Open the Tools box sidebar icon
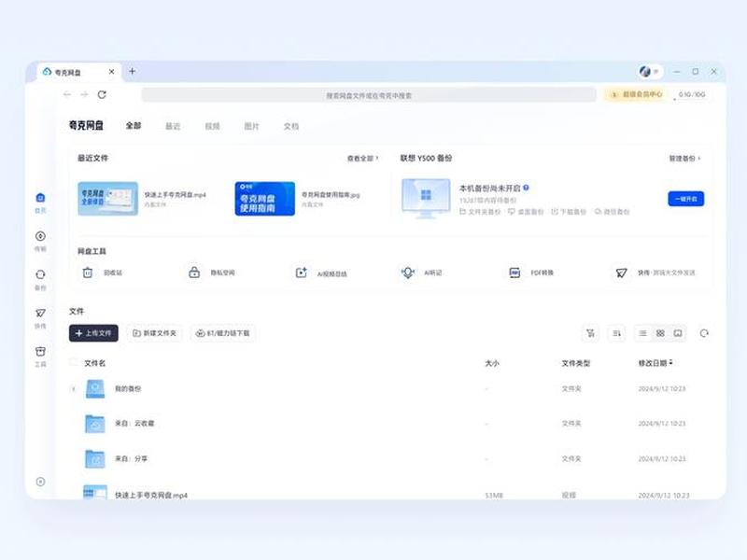 pos(40,352)
